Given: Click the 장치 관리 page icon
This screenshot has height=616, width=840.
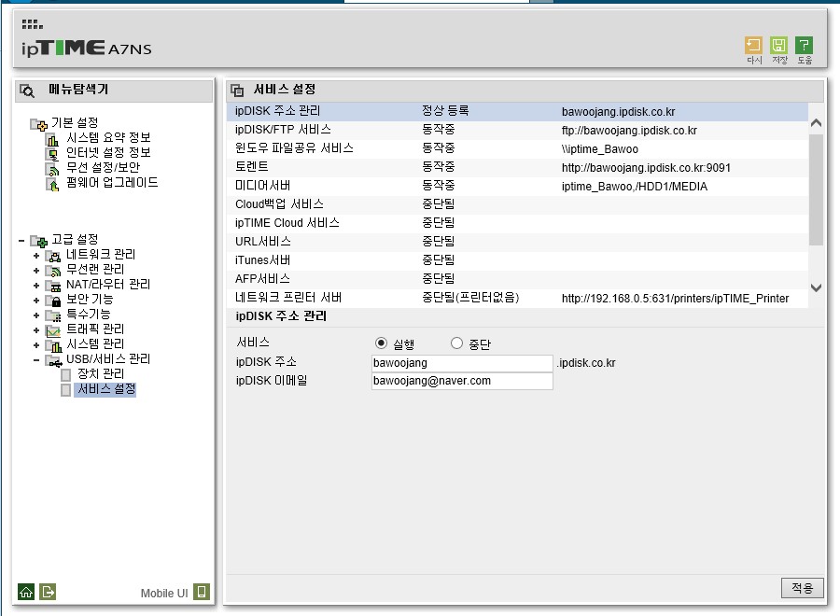Looking at the screenshot, I should click(x=66, y=374).
